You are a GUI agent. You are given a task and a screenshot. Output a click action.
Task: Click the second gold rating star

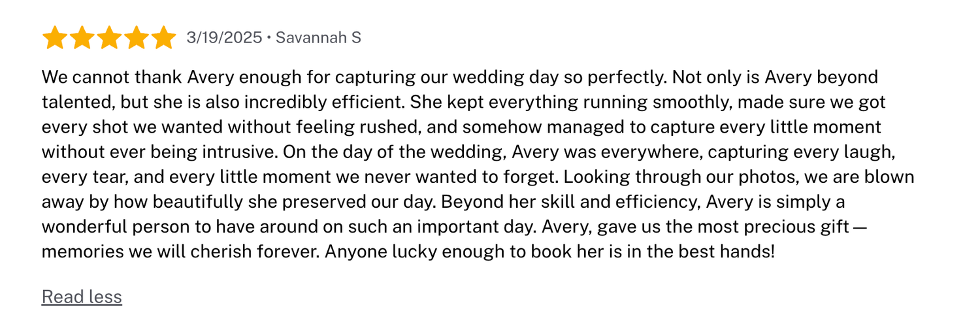82,38
